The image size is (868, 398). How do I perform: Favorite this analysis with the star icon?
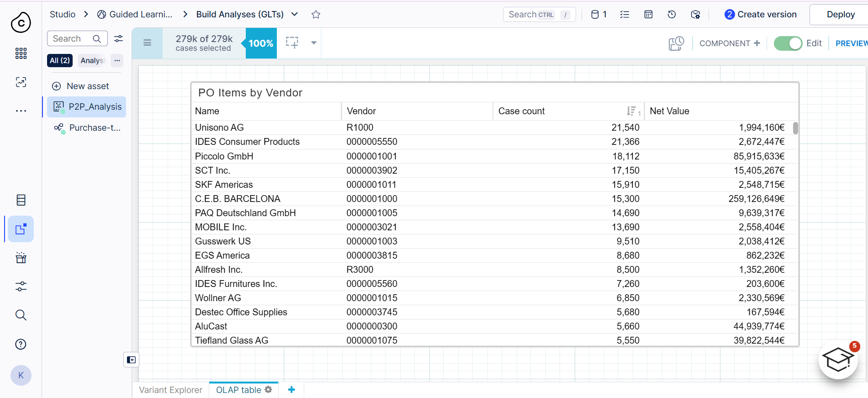pos(316,15)
